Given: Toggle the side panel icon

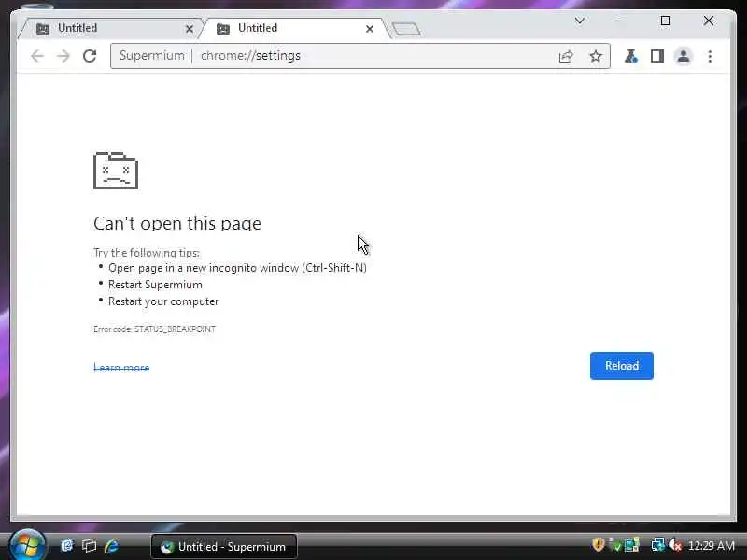Looking at the screenshot, I should (657, 56).
